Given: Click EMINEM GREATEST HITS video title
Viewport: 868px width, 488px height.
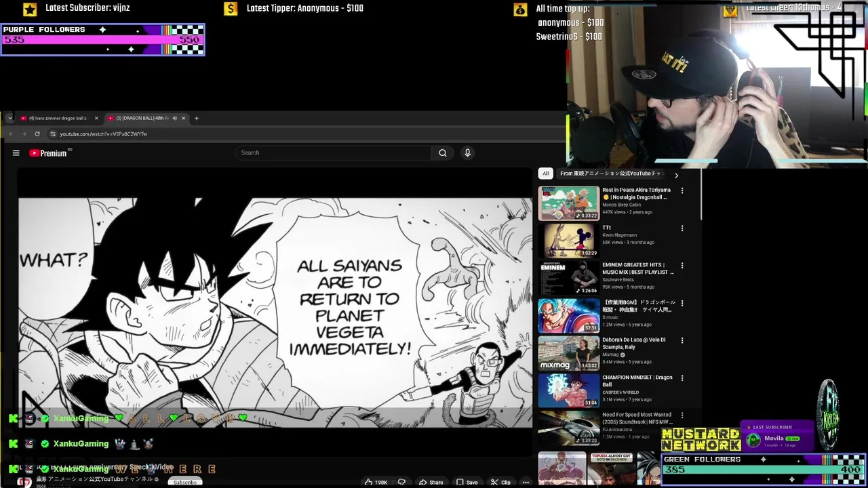Looking at the screenshot, I should coord(638,268).
